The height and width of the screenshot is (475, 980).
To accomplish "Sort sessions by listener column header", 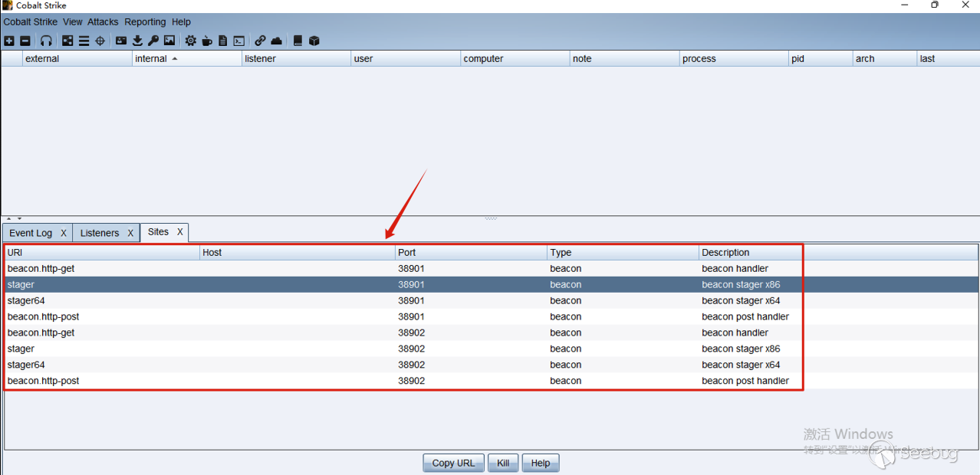I will click(x=297, y=58).
